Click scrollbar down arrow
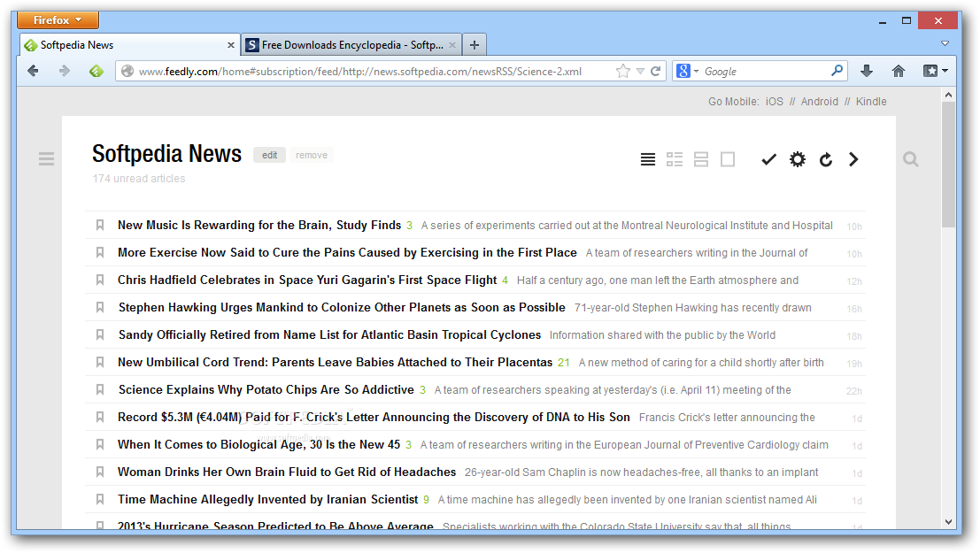The height and width of the screenshot is (553, 980). (948, 522)
